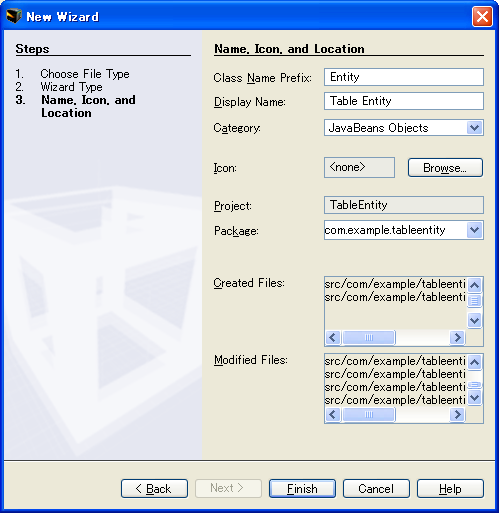Click Created Files scroll right arrow

tap(457, 338)
